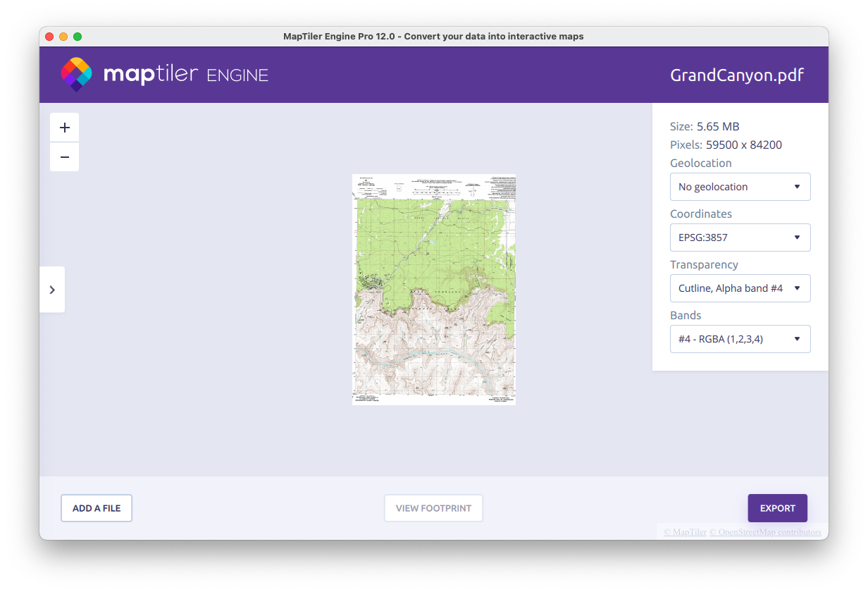Open the Transparency dropdown
868x592 pixels.
[x=740, y=288]
